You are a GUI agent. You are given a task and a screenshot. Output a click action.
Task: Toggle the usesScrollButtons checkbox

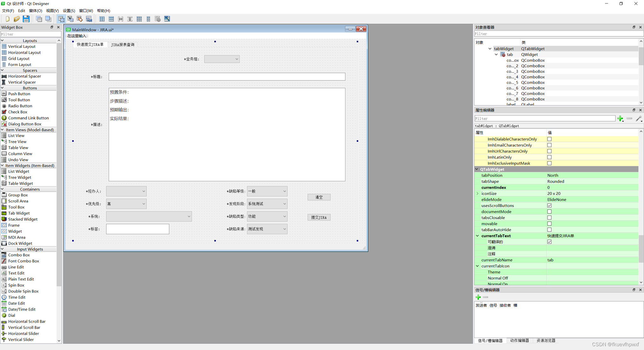click(549, 206)
